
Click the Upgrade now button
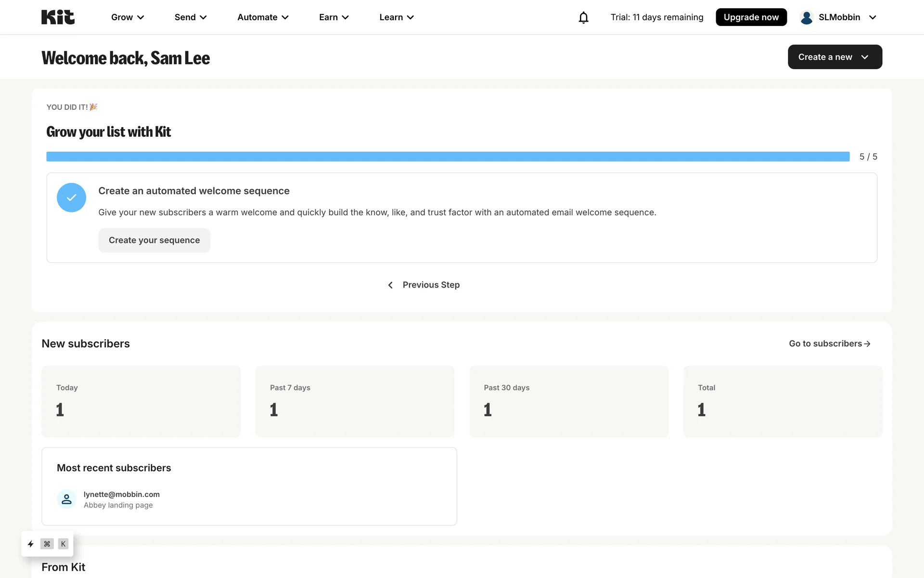(751, 17)
